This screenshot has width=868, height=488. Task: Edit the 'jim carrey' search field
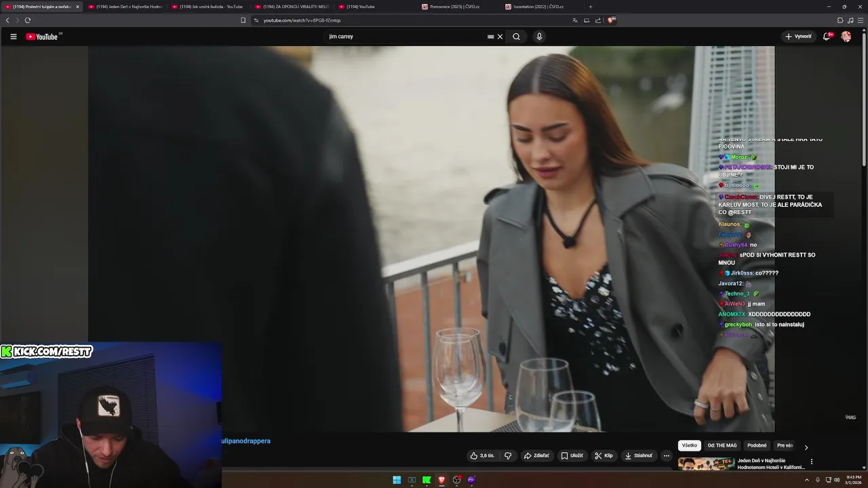[407, 37]
